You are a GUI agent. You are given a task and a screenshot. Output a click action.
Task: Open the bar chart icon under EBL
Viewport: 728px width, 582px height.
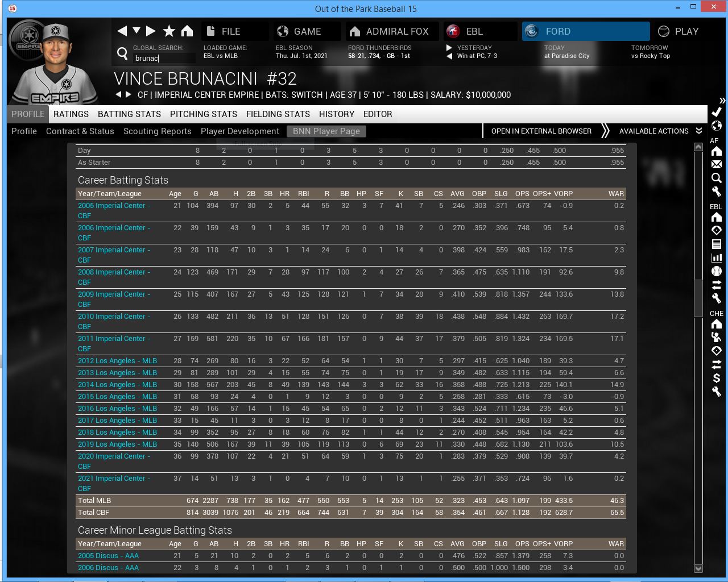click(717, 257)
